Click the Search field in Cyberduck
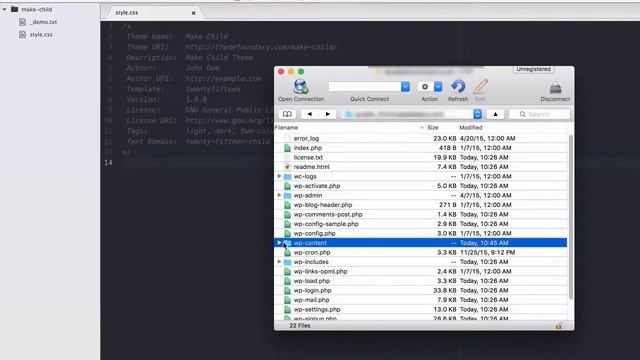 [x=539, y=114]
